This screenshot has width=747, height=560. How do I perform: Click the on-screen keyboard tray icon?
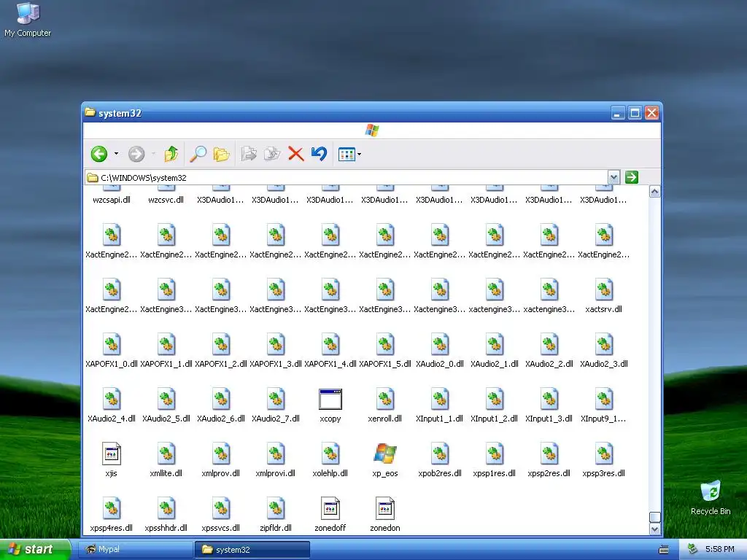point(664,550)
